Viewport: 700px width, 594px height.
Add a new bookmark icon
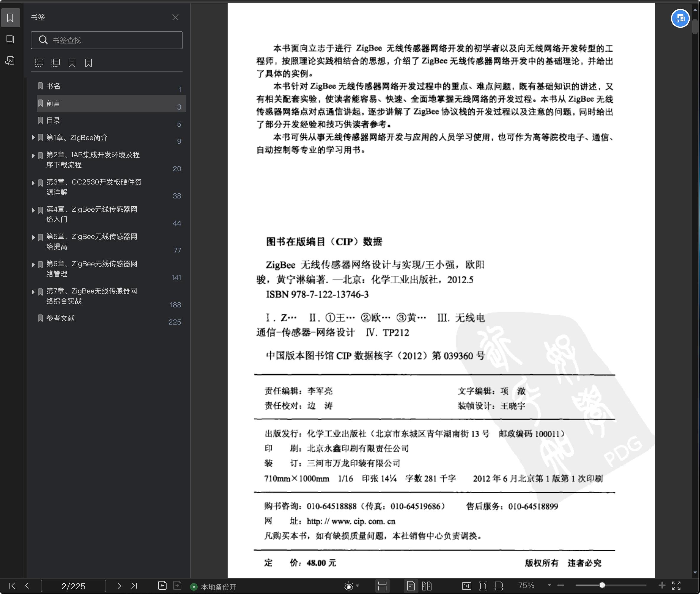[x=72, y=63]
